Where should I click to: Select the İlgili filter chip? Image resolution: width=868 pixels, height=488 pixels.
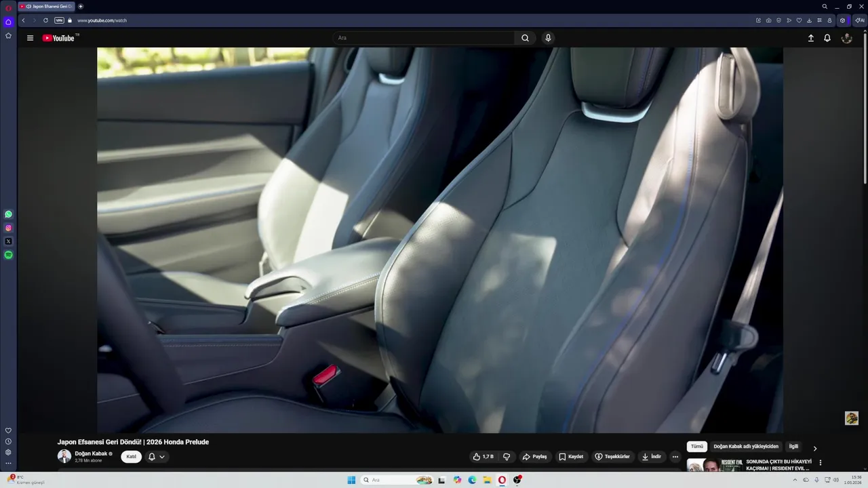tap(793, 447)
